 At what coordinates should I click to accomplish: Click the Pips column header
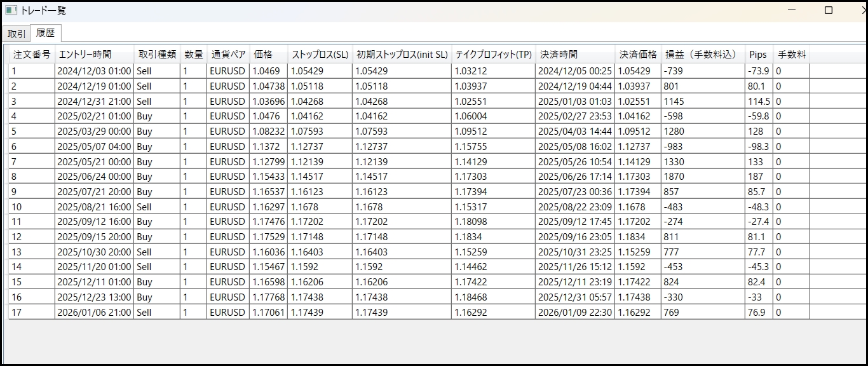(x=757, y=55)
